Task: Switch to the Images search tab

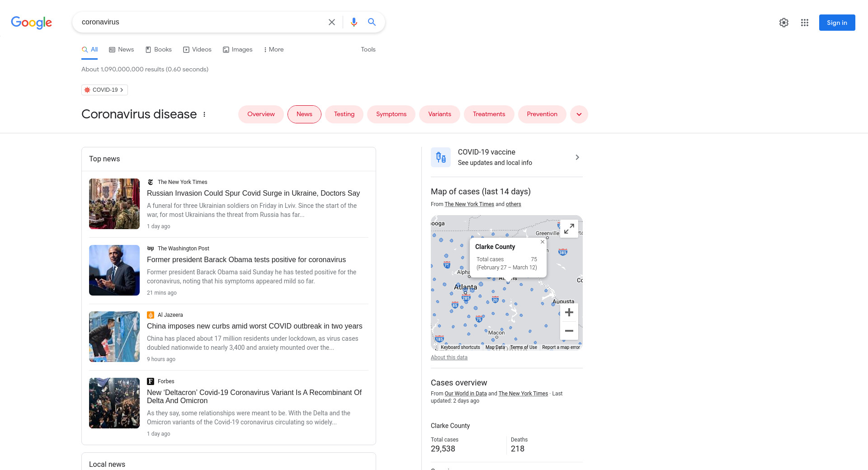Action: [237, 50]
